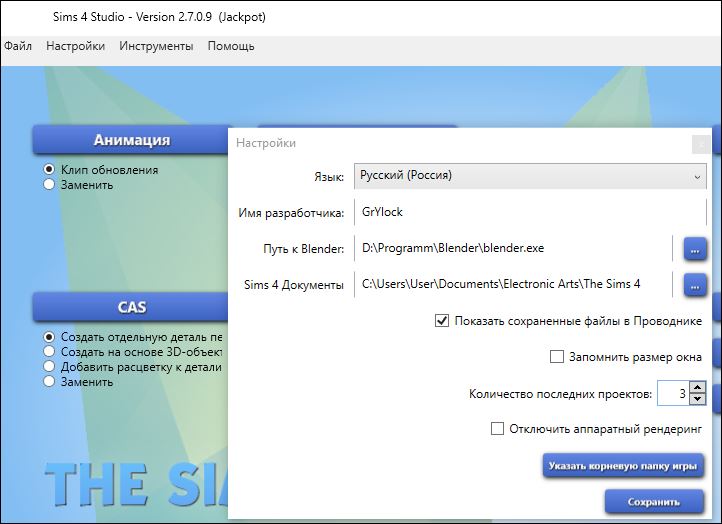Viewport: 722px width, 524px height.
Task: Enable Отключить аппаратный рендеринг checkbox
Action: tap(497, 429)
